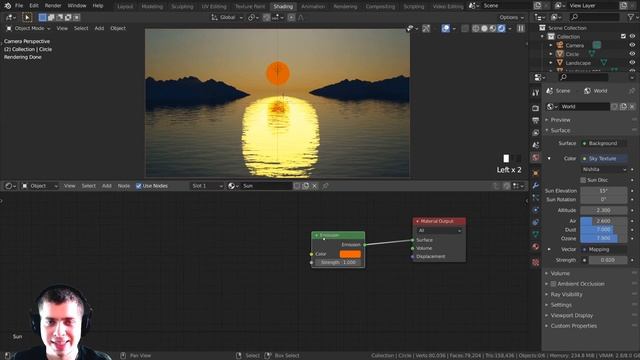Expand the Camera item in outliner
The height and width of the screenshot is (360, 640).
551,45
